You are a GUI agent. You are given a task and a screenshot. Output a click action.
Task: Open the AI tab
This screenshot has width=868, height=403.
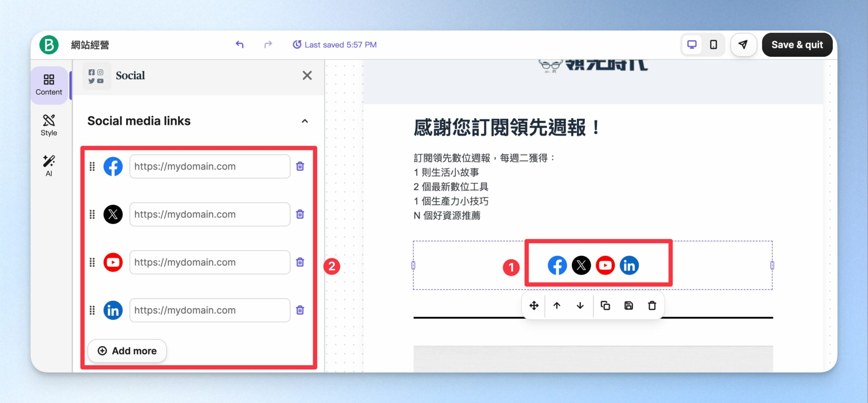click(x=49, y=166)
